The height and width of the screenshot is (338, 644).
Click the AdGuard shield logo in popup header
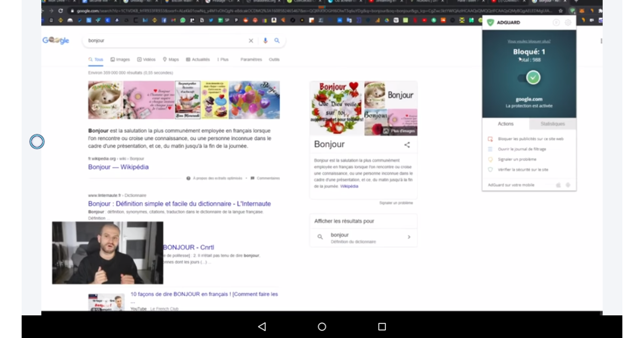coord(491,23)
